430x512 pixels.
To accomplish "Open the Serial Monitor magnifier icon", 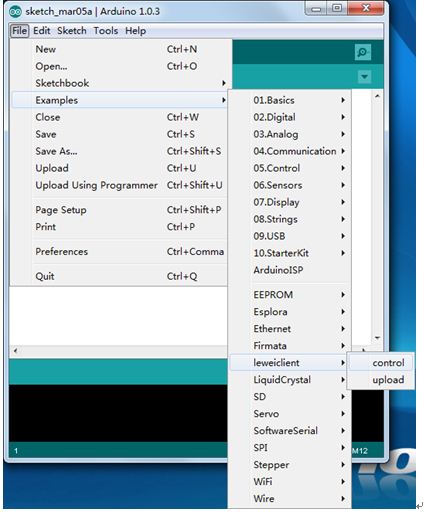I will point(363,52).
